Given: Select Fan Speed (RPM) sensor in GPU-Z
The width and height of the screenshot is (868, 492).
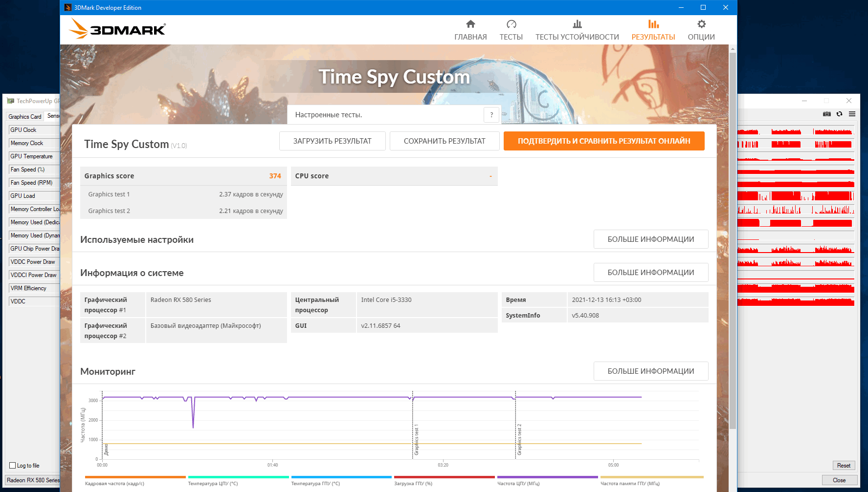Looking at the screenshot, I should pyautogui.click(x=34, y=183).
